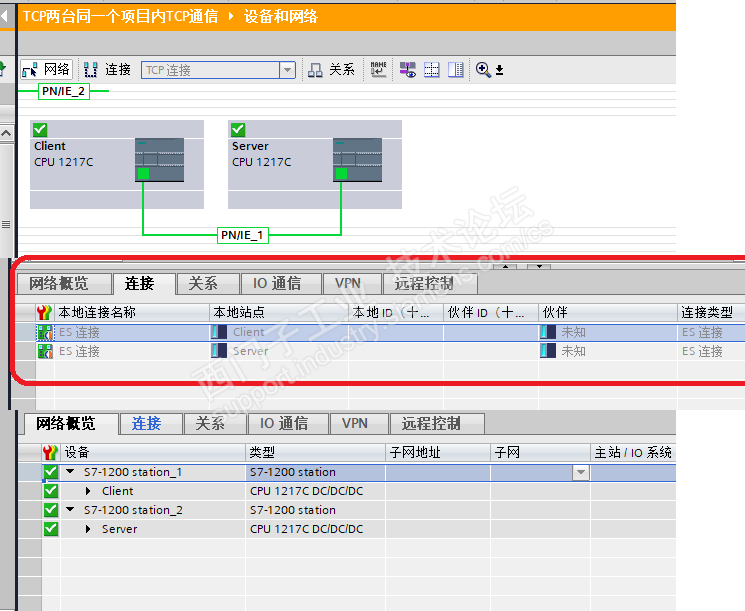Sort by 本地站点 column header
This screenshot has width=745, height=611.
tap(278, 312)
